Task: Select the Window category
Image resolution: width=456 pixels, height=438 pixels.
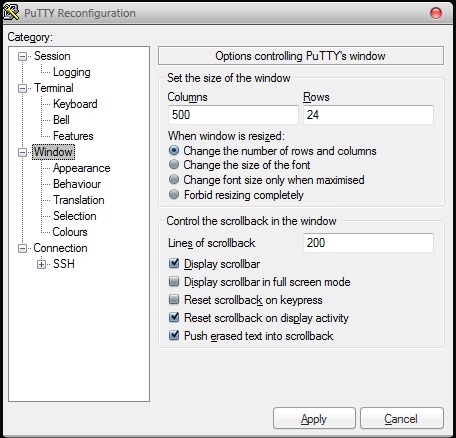Action: (53, 152)
